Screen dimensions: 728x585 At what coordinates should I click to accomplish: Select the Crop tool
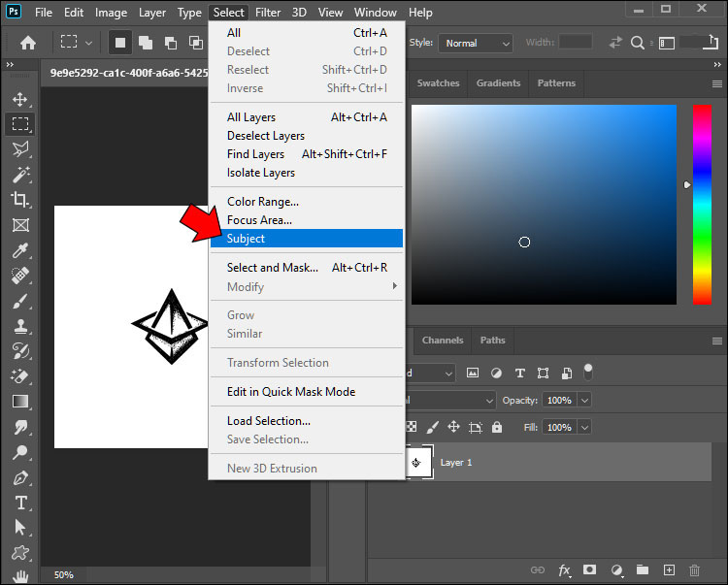(x=20, y=200)
